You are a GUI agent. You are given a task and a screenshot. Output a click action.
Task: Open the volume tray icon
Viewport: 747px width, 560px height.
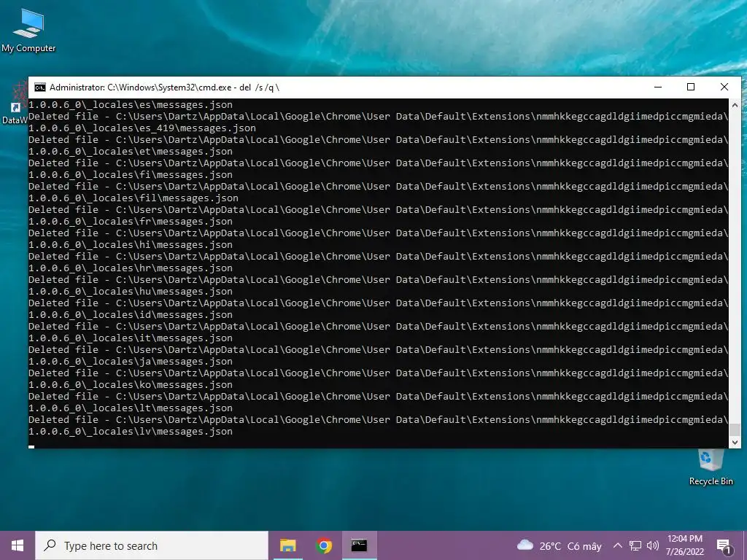pyautogui.click(x=653, y=545)
